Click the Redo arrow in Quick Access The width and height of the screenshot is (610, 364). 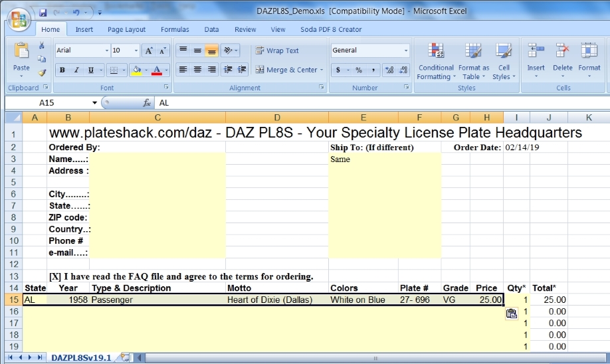click(56, 13)
